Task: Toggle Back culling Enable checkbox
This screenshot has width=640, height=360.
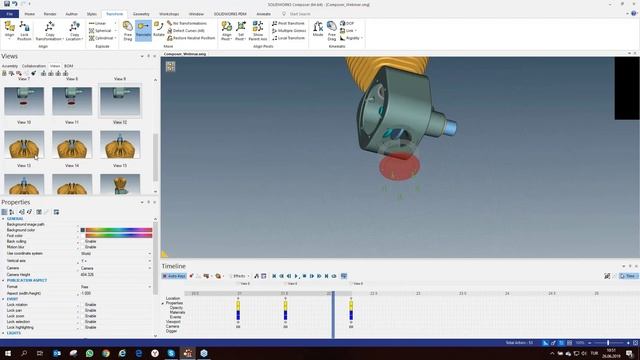Action: click(82, 242)
